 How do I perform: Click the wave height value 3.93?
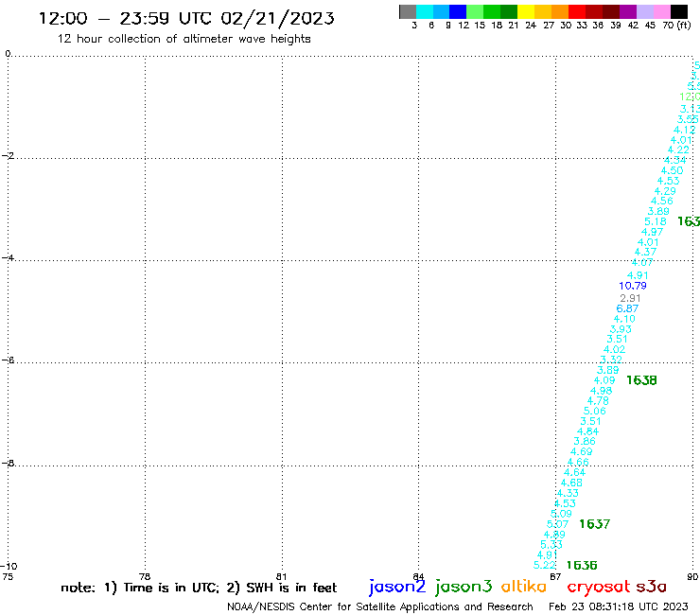[621, 329]
